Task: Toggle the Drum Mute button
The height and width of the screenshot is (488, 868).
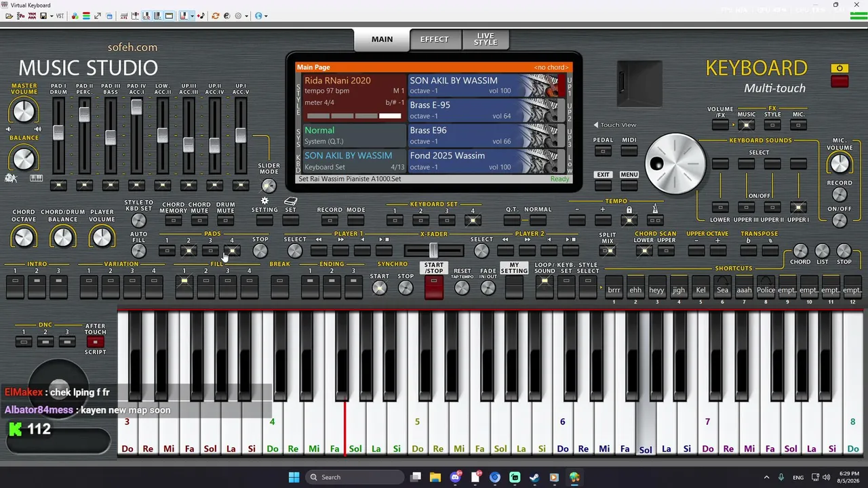Action: [225, 220]
